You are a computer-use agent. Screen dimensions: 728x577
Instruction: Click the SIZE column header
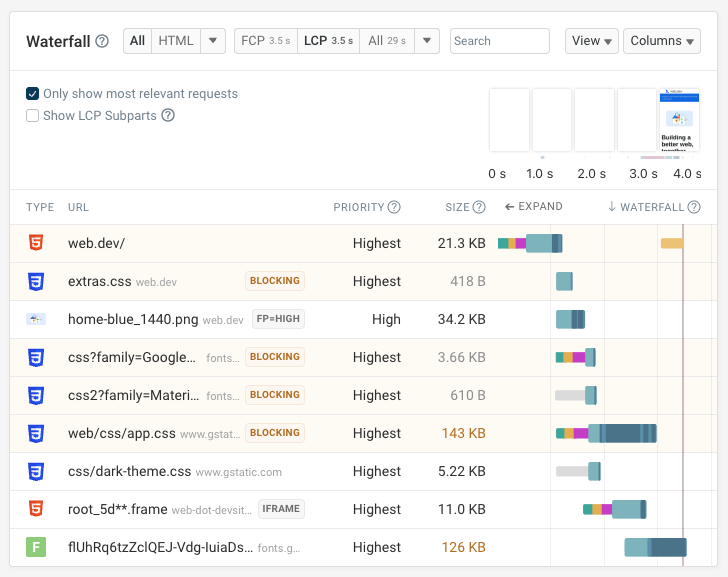point(457,207)
